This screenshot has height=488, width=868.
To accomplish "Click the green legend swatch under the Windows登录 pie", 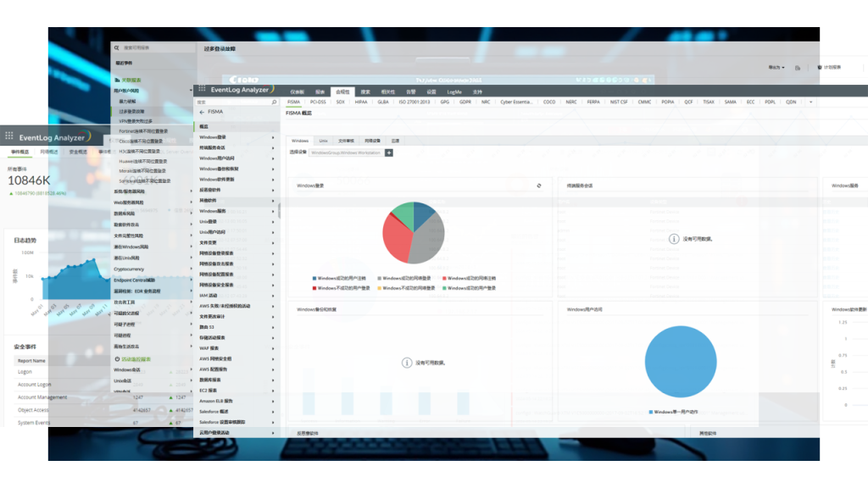I will click(444, 288).
